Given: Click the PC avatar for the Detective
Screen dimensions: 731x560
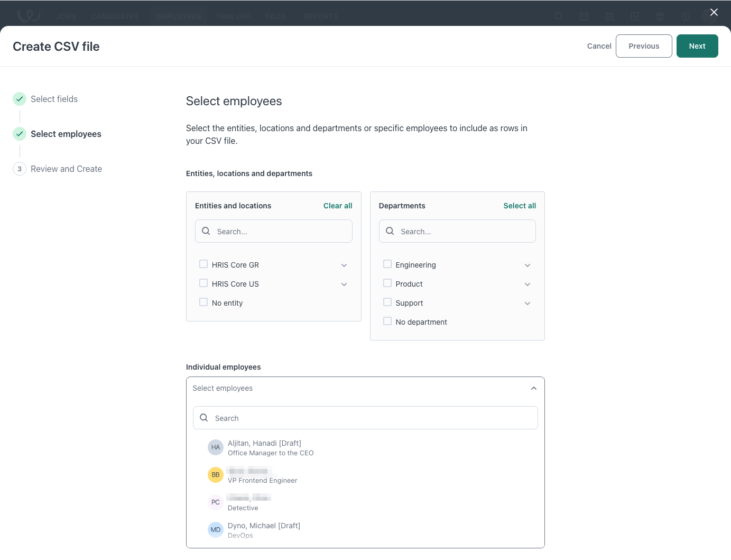Looking at the screenshot, I should point(215,502).
